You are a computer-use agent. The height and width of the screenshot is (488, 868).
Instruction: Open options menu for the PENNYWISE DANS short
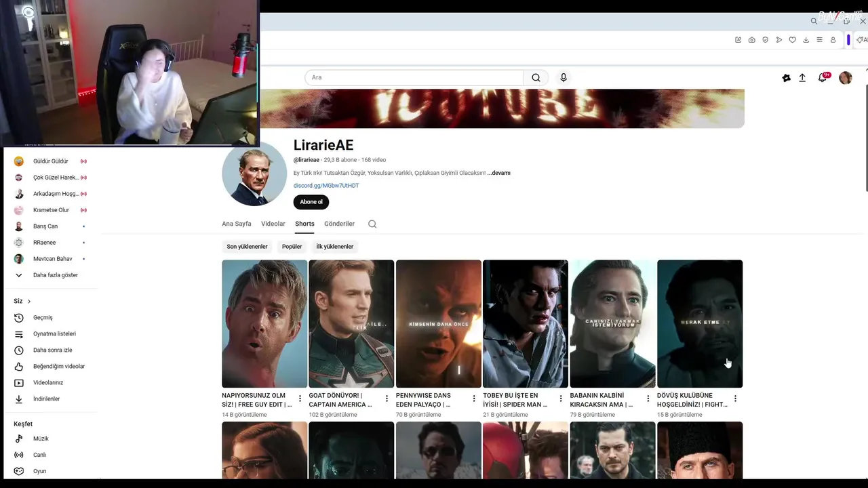[x=474, y=399]
